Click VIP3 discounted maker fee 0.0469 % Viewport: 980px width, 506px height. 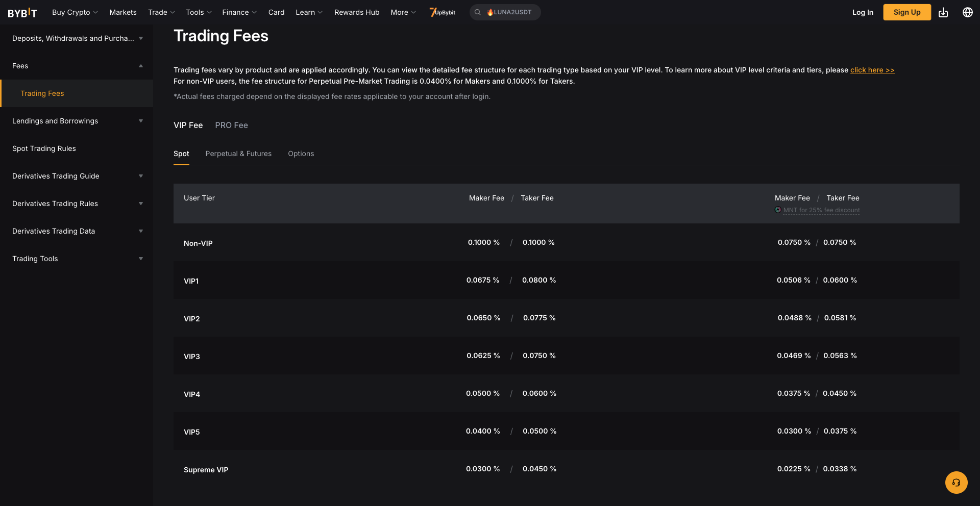tap(794, 356)
